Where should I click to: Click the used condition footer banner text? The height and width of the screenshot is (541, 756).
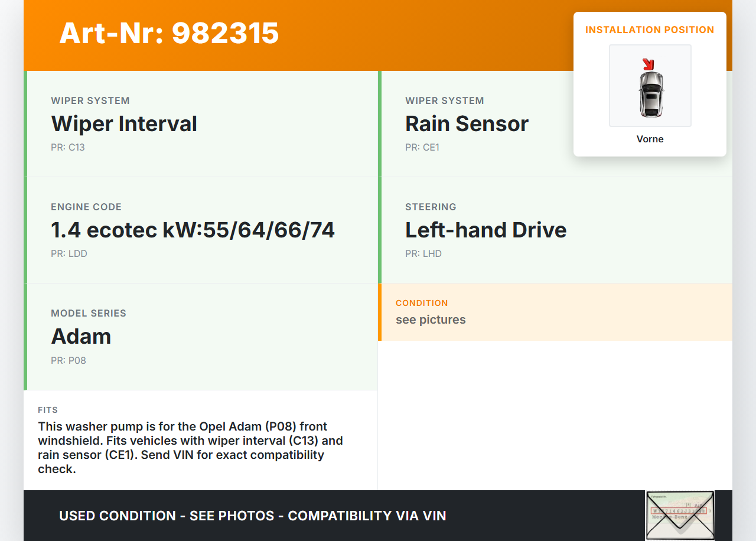coord(252,516)
